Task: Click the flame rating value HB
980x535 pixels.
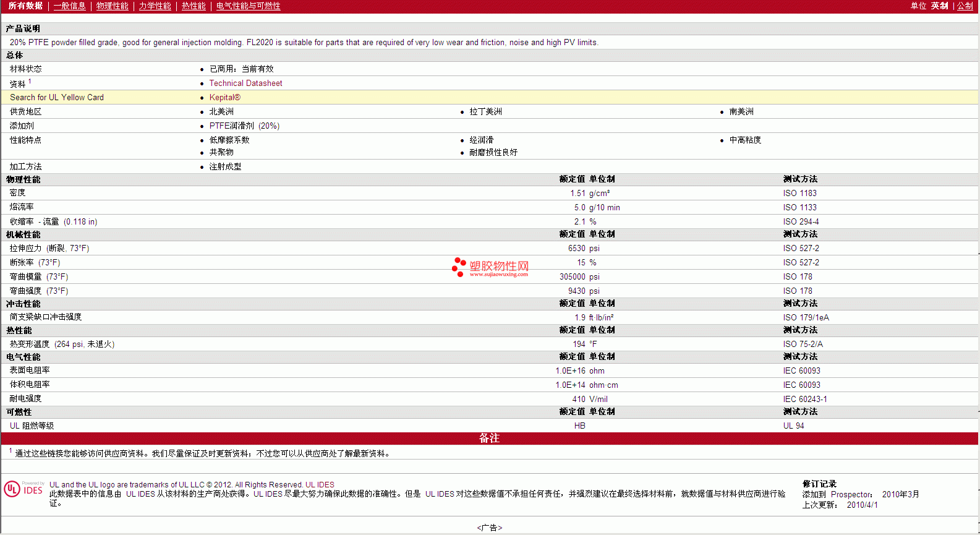Action: point(579,426)
